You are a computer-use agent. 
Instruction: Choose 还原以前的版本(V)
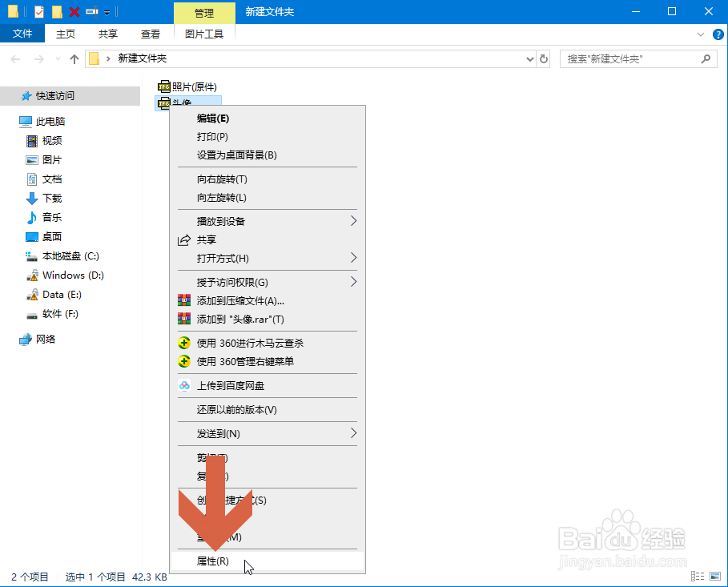pos(267,409)
